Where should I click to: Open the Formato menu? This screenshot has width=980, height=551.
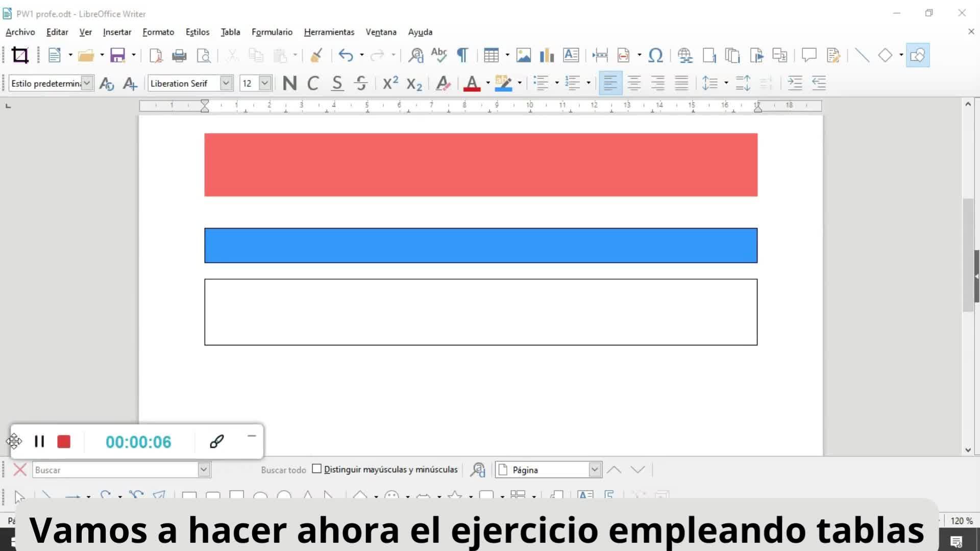point(158,32)
